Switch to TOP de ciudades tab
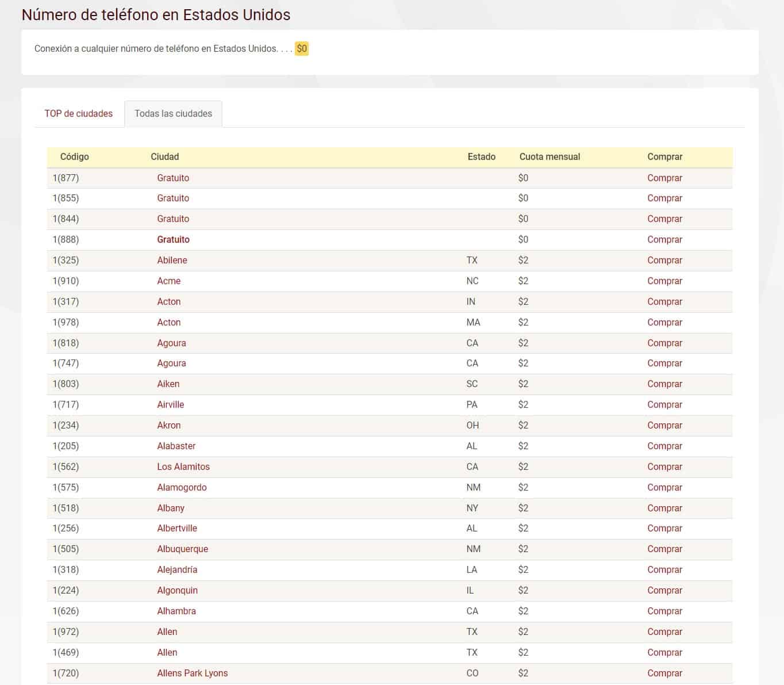The height and width of the screenshot is (685, 784). [79, 114]
